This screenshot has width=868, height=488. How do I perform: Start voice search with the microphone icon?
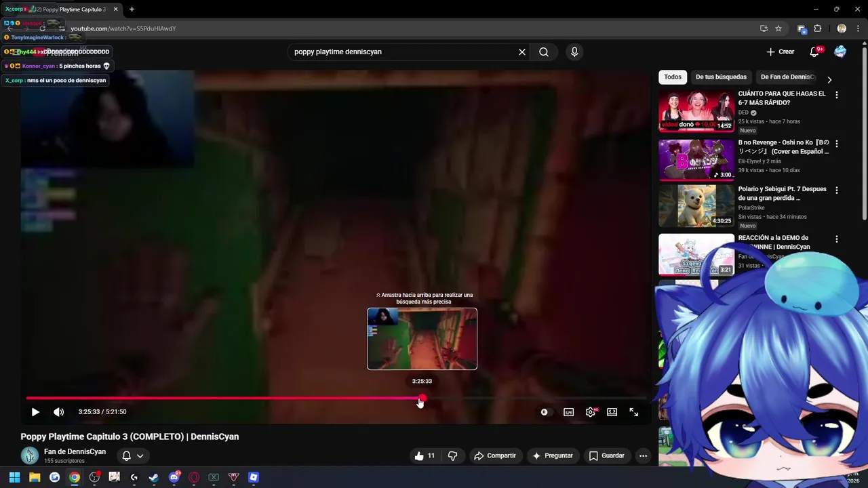click(x=574, y=52)
